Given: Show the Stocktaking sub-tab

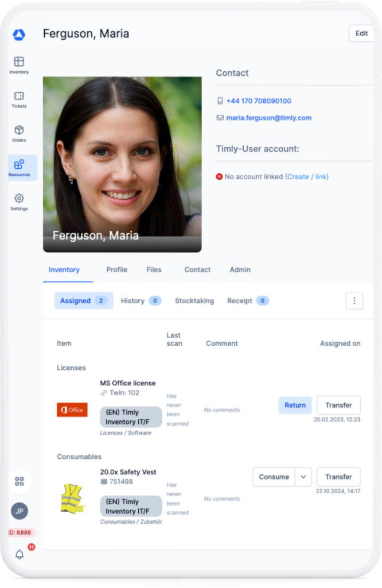Looking at the screenshot, I should point(194,300).
